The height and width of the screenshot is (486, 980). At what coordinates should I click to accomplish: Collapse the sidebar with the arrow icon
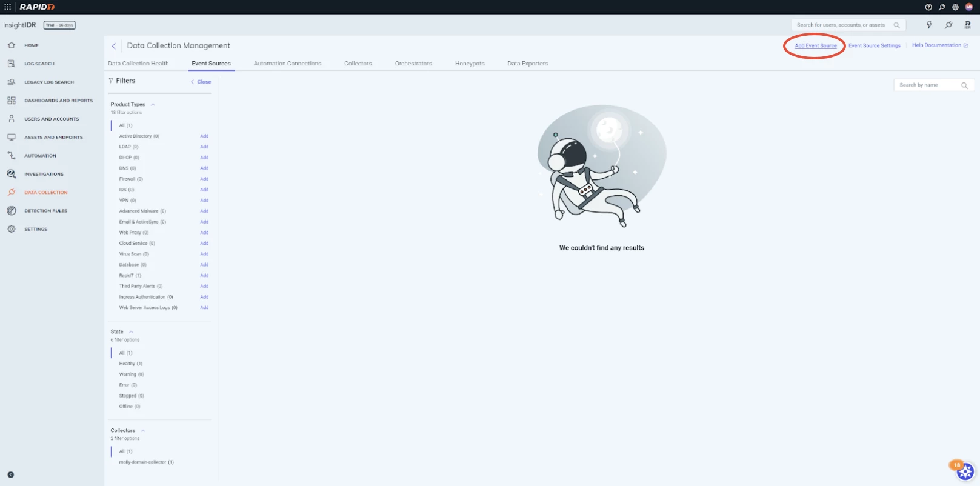point(10,474)
